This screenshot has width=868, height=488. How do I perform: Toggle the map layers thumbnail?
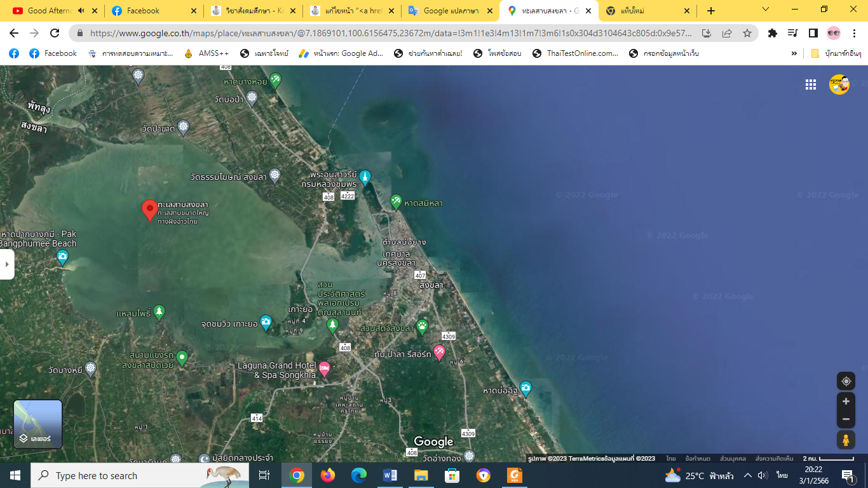[38, 424]
